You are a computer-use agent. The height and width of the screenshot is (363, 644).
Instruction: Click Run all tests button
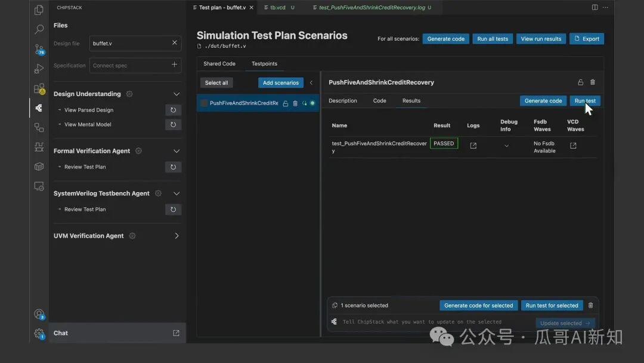pos(493,39)
